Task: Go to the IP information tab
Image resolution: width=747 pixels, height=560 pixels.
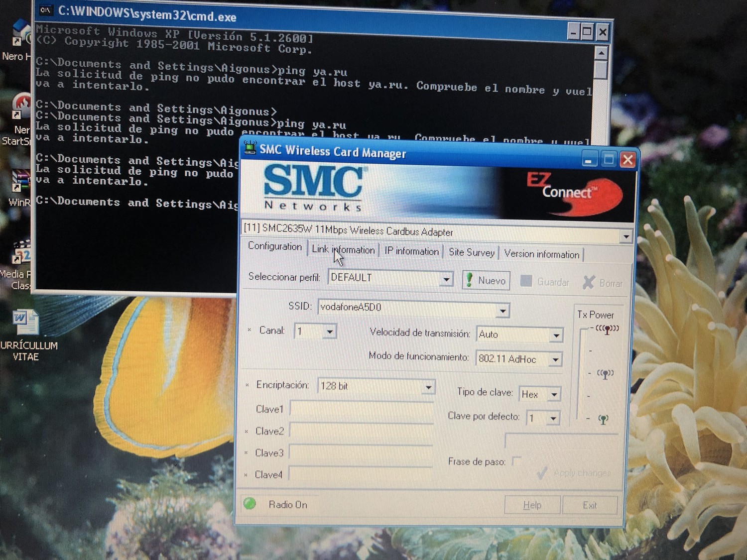Action: (x=411, y=251)
